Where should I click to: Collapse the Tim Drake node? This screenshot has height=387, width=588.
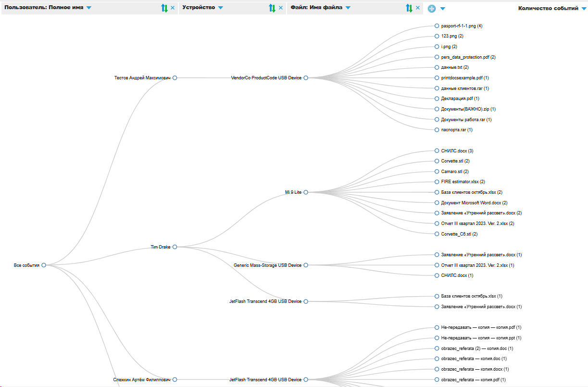coord(175,247)
